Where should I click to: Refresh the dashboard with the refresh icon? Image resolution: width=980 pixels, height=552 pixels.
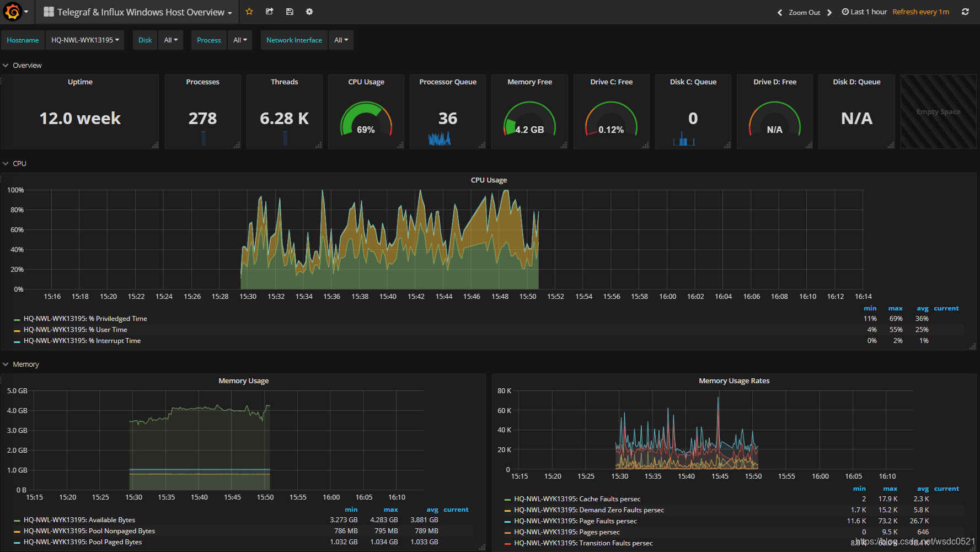(965, 12)
